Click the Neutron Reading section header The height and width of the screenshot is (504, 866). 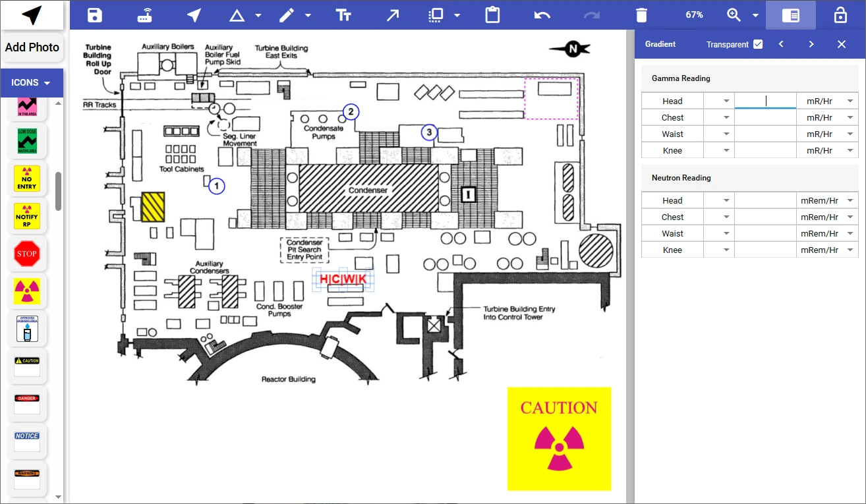point(750,178)
